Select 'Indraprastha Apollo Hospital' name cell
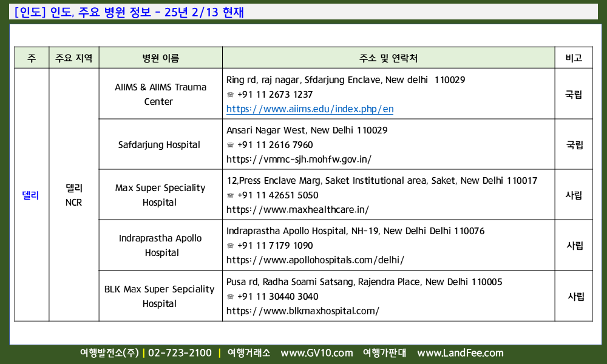The height and width of the screenshot is (364, 607). pyautogui.click(x=160, y=245)
